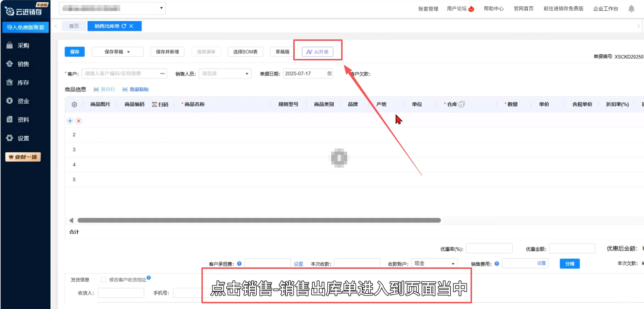Add a row with plus icon
The height and width of the screenshot is (309, 644).
coord(70,121)
